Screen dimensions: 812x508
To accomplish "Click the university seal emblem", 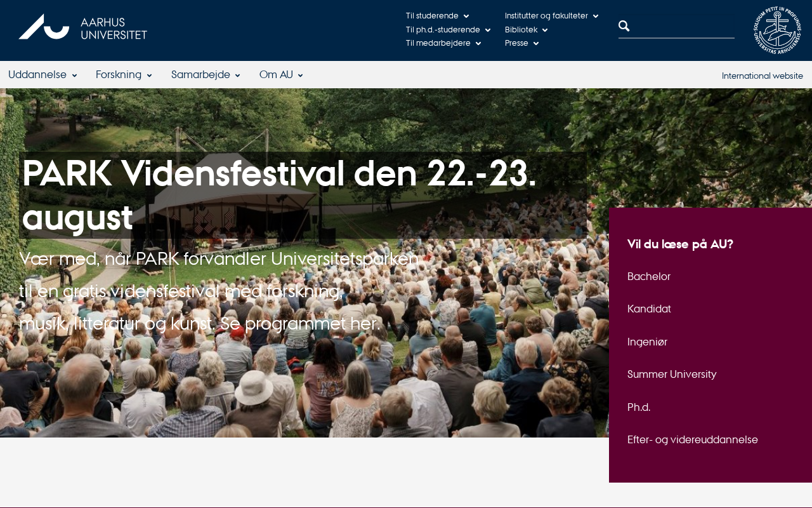I will (x=777, y=30).
